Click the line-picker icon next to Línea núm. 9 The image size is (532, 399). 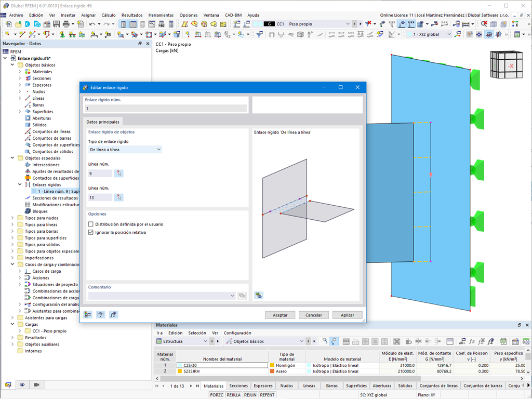click(119, 174)
